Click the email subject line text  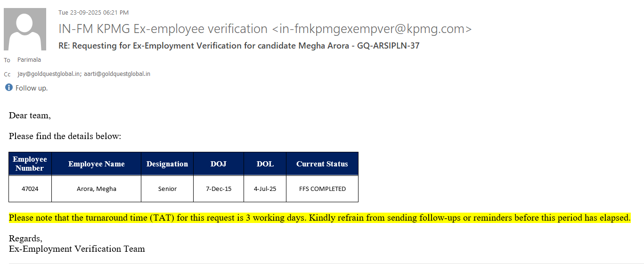tap(238, 46)
